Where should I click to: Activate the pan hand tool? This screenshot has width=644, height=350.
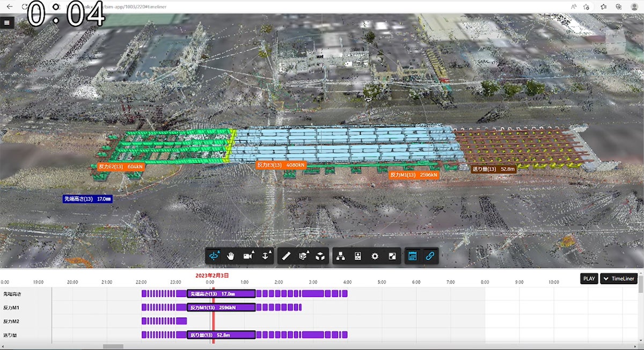click(x=231, y=256)
